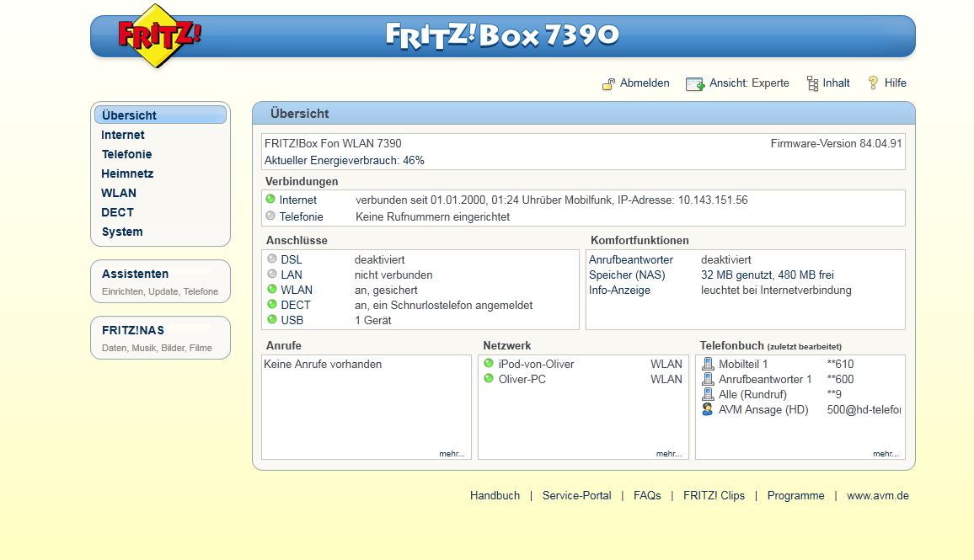Click the green LED beside Oliver-PC
This screenshot has width=974, height=560.
(489, 378)
